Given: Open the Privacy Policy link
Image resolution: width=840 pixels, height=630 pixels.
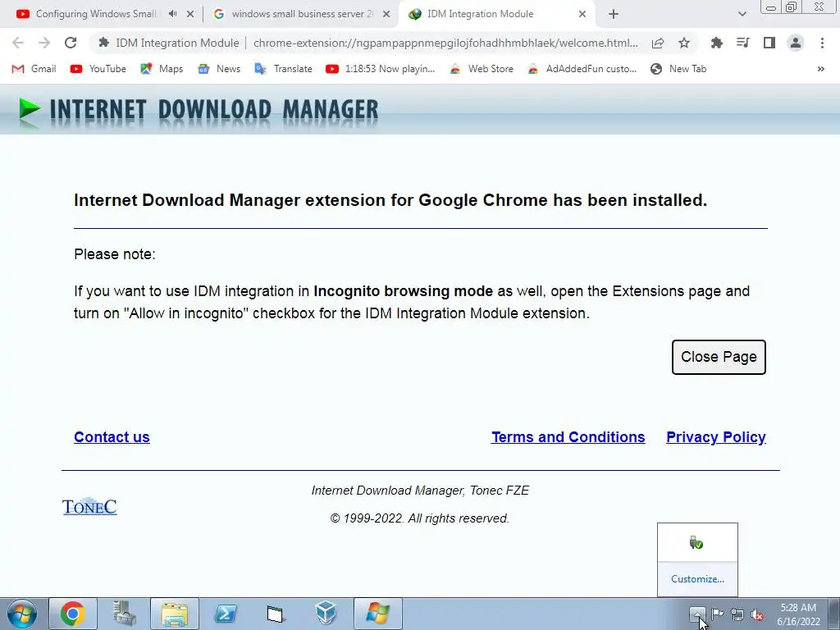Looking at the screenshot, I should [715, 437].
